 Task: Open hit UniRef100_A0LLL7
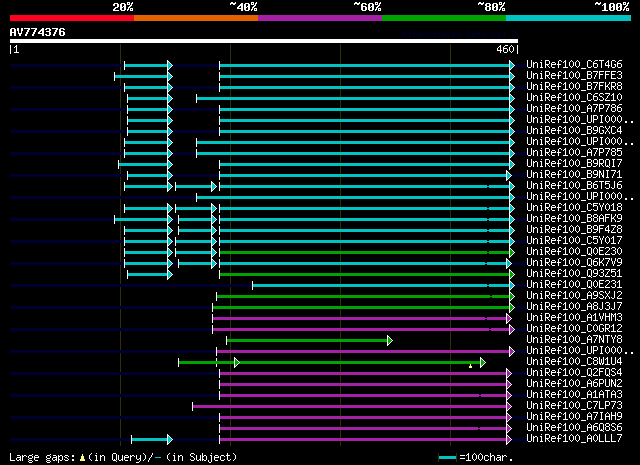[x=574, y=439]
